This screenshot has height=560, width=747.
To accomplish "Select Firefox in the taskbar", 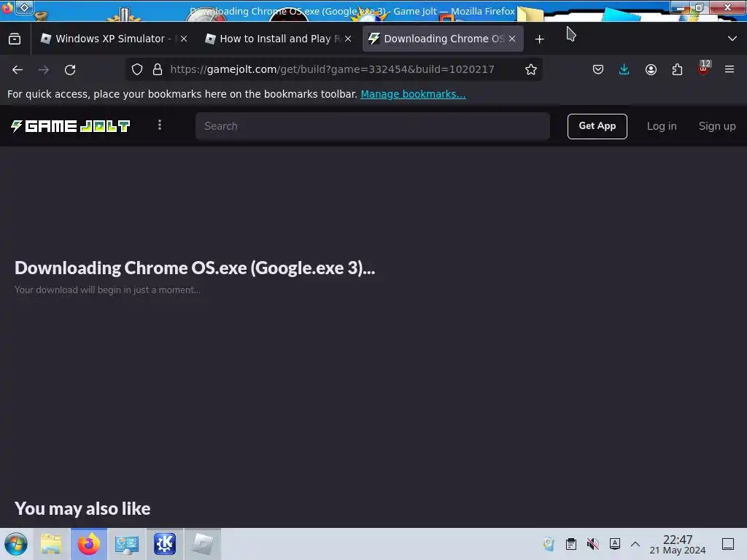I will tap(88, 544).
